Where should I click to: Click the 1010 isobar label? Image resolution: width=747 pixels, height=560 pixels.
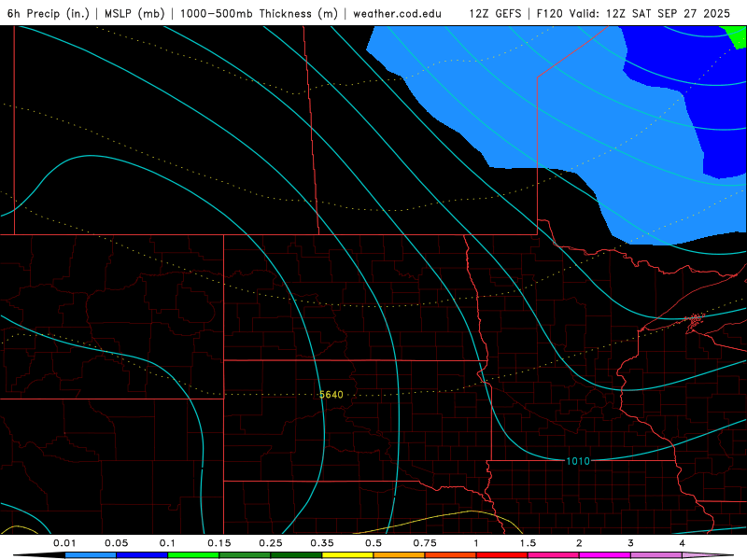click(578, 461)
